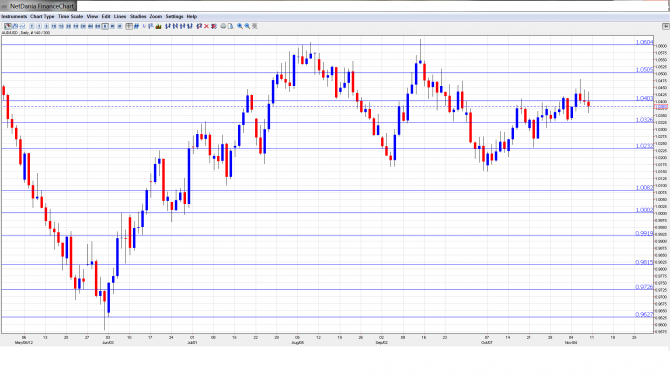Select the 0.9627 support line label
The image size is (670, 376).
[644, 314]
